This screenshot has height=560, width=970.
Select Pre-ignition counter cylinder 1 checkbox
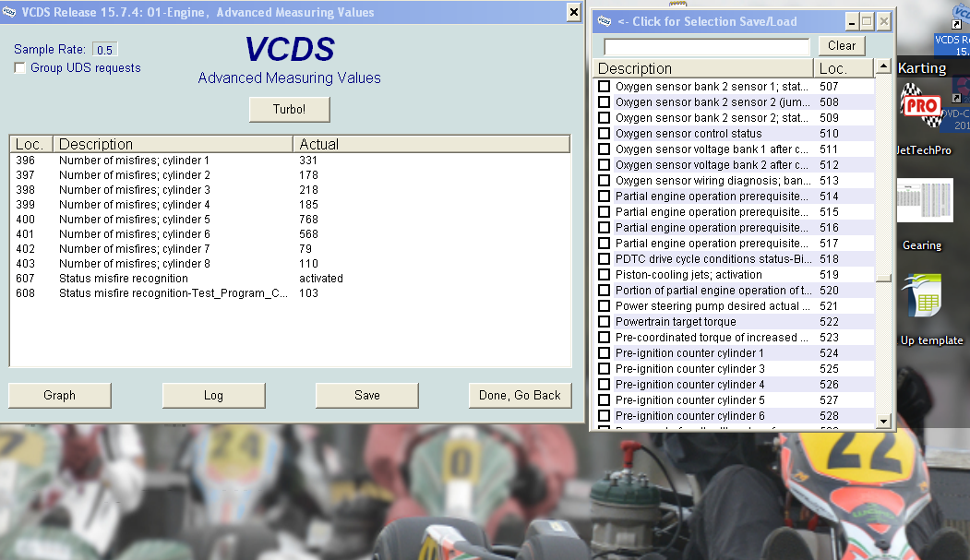[x=605, y=353]
